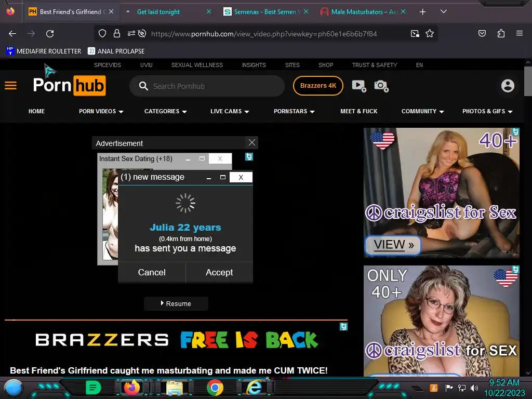Screen dimensions: 532x399
Task: Open the clock and date in taskbar
Action: 504,388
